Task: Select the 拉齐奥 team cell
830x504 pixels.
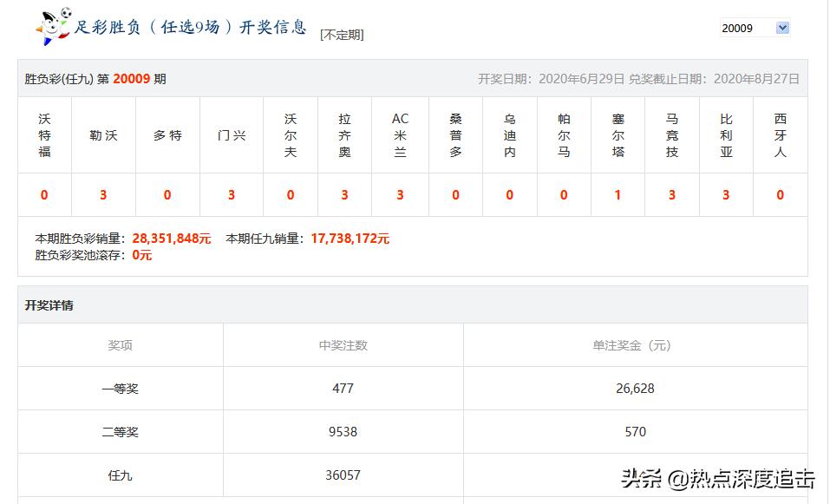Action: 344,135
